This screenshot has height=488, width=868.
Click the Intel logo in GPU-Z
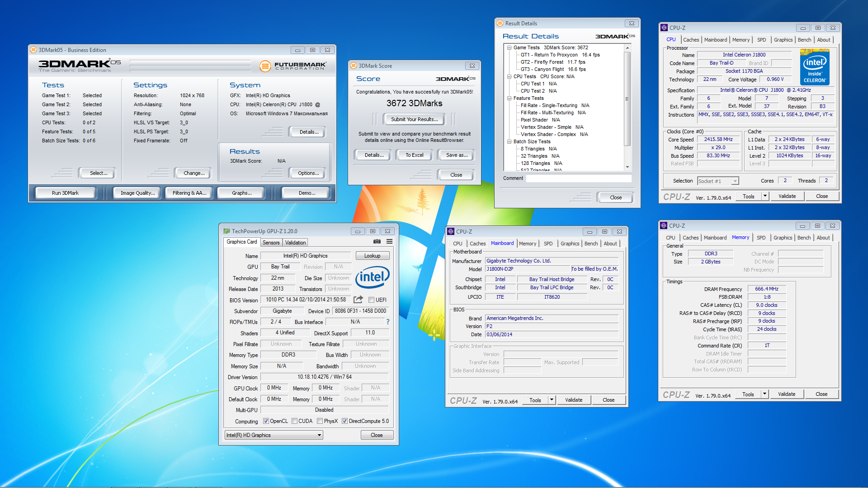click(x=372, y=277)
